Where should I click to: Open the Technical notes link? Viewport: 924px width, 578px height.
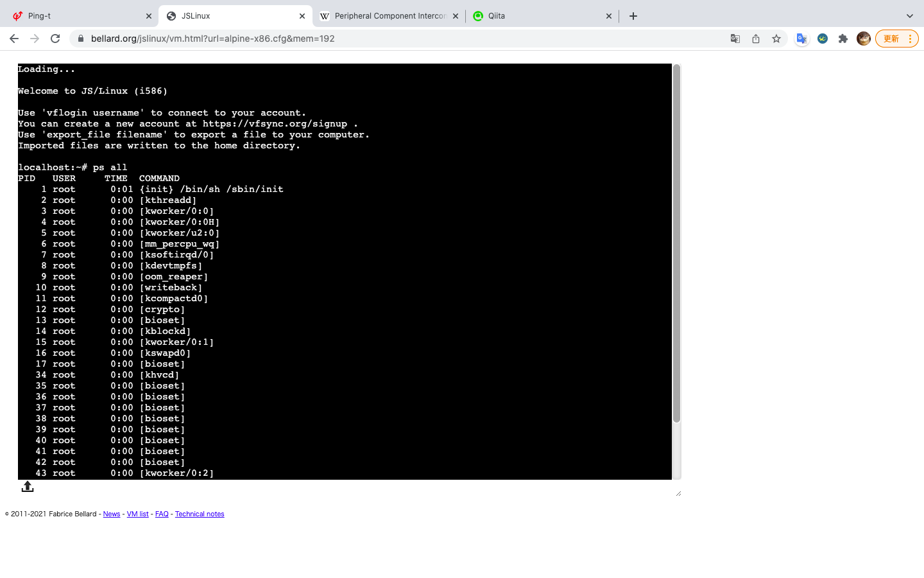pyautogui.click(x=200, y=514)
